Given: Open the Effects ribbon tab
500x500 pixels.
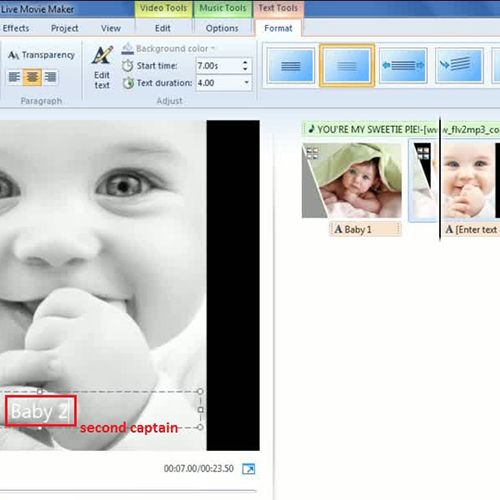Looking at the screenshot, I should pyautogui.click(x=16, y=28).
